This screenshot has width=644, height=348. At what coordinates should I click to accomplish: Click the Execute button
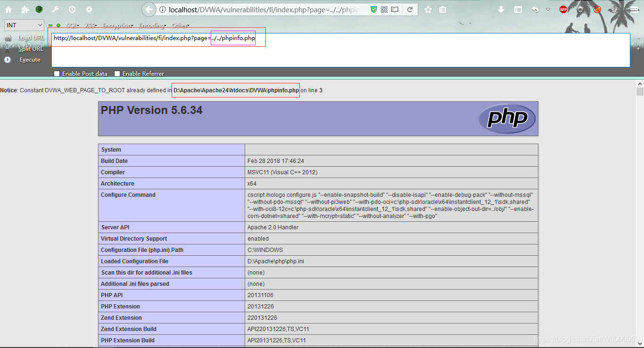click(x=30, y=60)
